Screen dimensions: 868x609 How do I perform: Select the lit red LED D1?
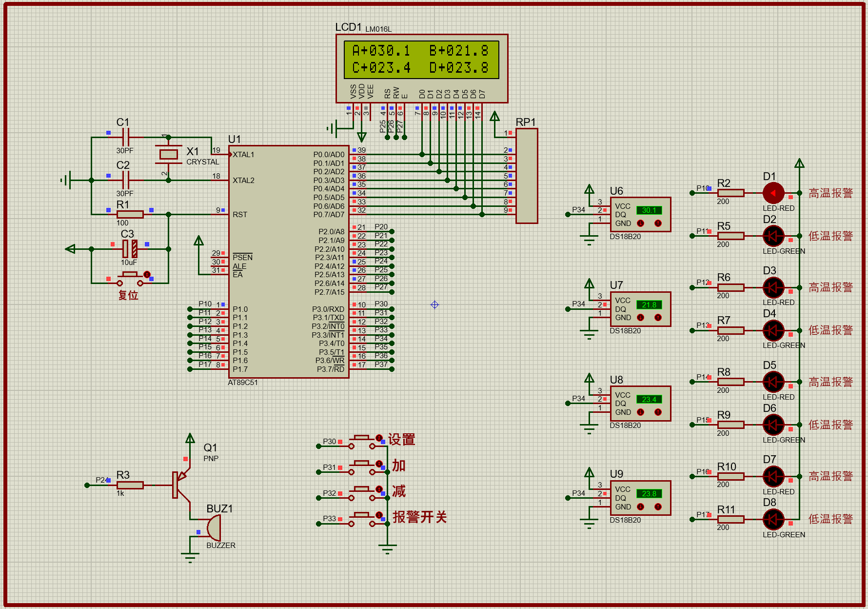pos(773,193)
